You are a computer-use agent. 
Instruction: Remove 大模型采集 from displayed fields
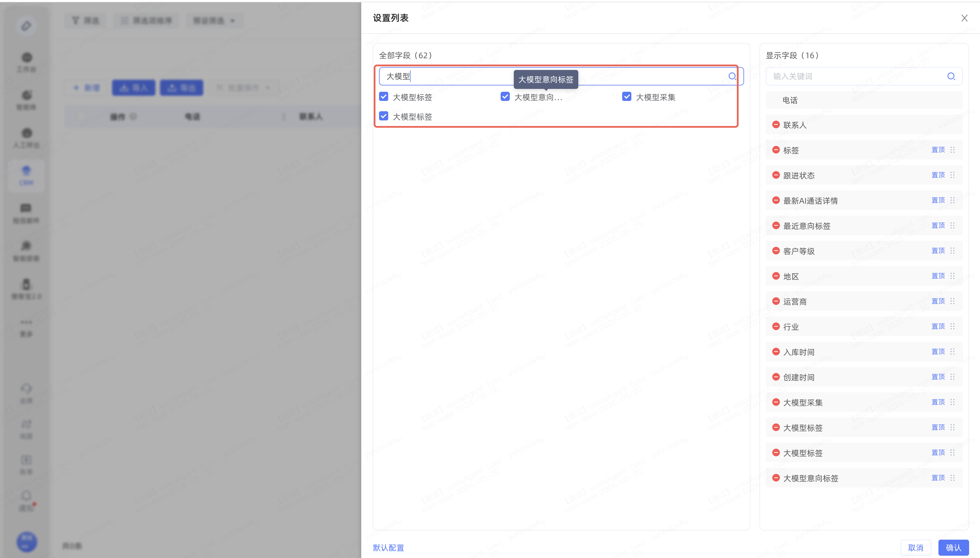tap(776, 402)
